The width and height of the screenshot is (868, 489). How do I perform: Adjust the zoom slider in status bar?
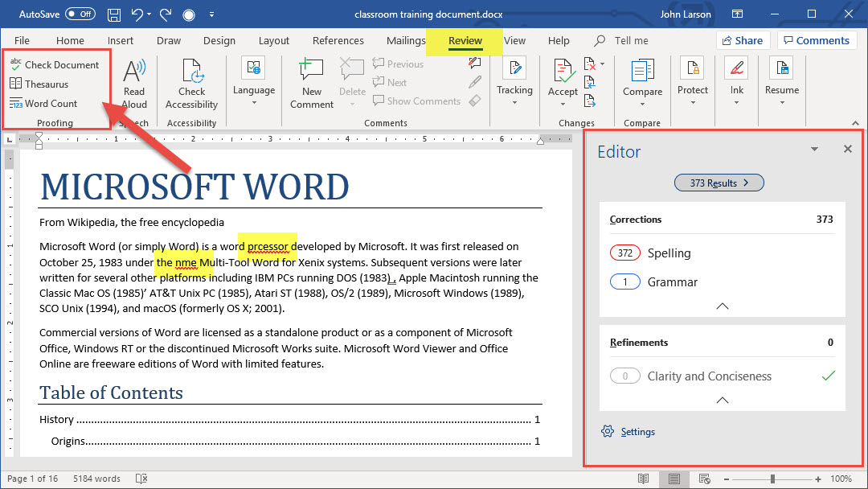[772, 479]
